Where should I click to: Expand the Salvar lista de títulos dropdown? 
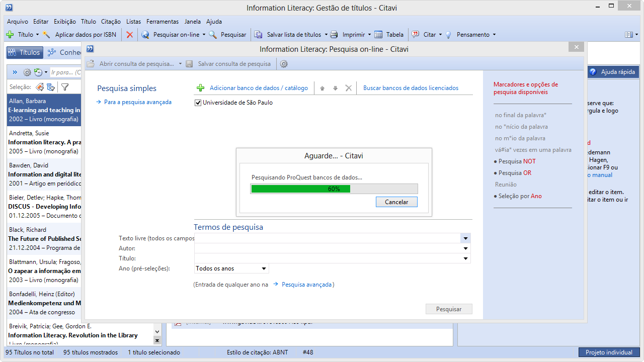click(x=326, y=35)
